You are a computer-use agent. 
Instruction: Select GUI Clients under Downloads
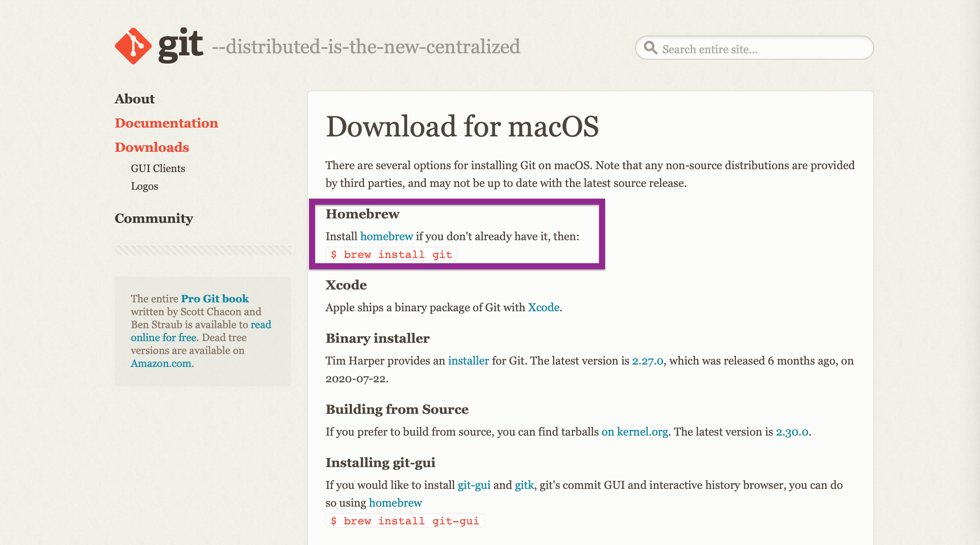pyautogui.click(x=158, y=168)
